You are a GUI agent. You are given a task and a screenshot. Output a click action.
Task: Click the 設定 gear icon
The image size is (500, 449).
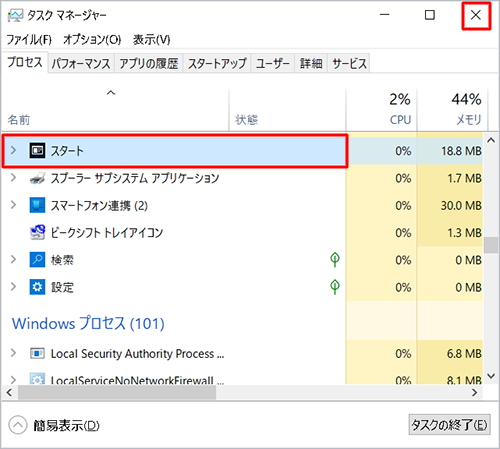(37, 287)
